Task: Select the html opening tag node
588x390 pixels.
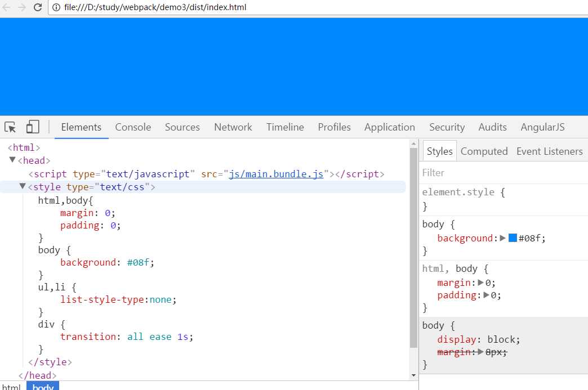Action: point(24,147)
